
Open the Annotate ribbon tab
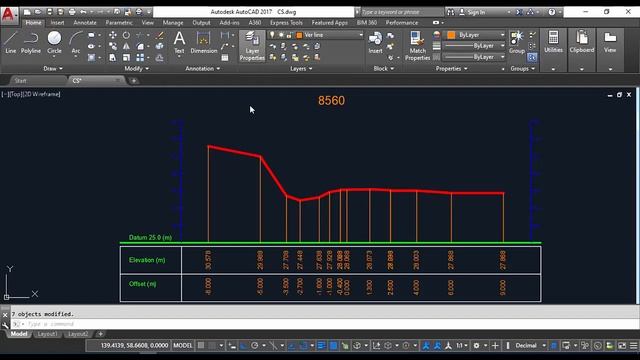click(85, 22)
